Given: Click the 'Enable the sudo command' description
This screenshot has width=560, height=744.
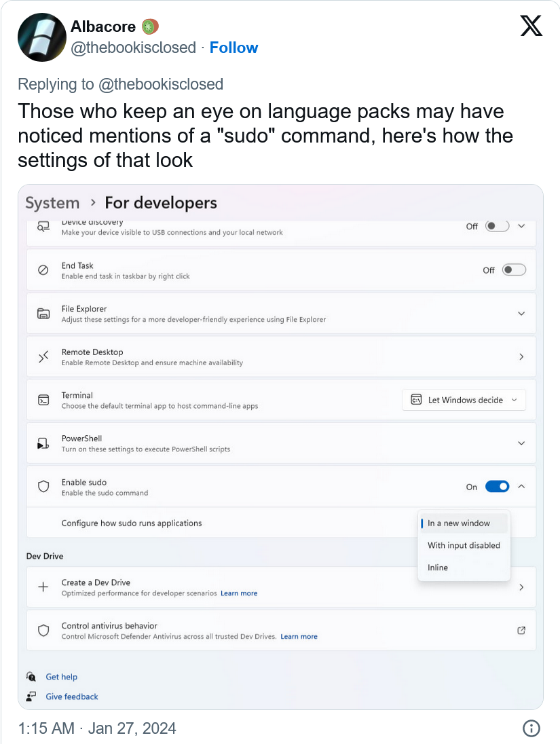Looking at the screenshot, I should (105, 493).
